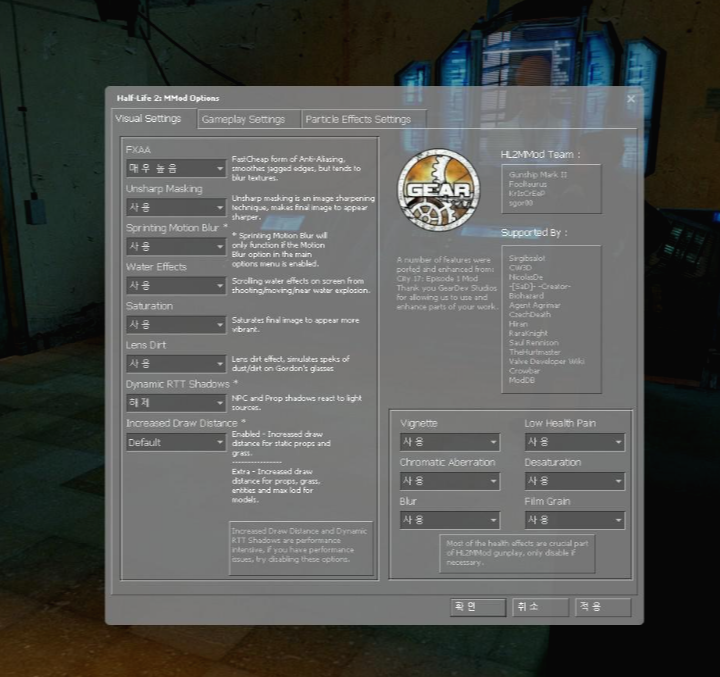Select 'Crowbar' in Supported By list
Image resolution: width=720 pixels, height=677 pixels.
(524, 371)
